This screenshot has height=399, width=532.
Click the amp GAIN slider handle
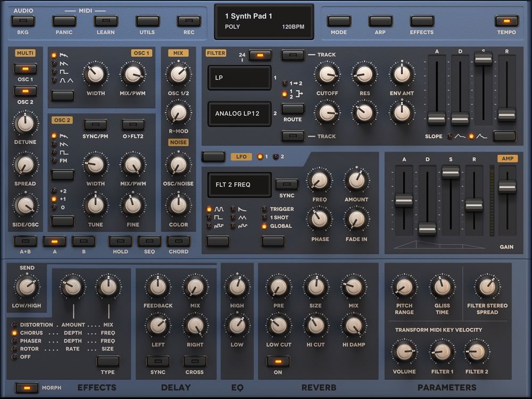[x=507, y=187]
